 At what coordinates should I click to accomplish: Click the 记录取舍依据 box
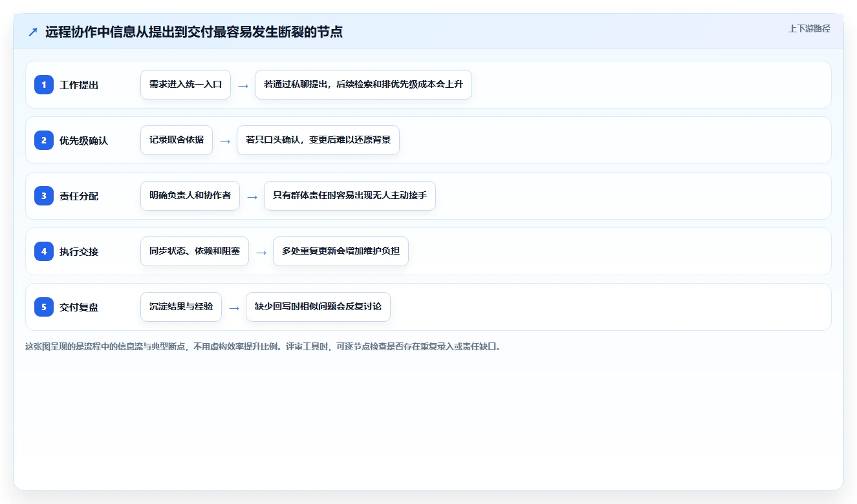pyautogui.click(x=177, y=140)
